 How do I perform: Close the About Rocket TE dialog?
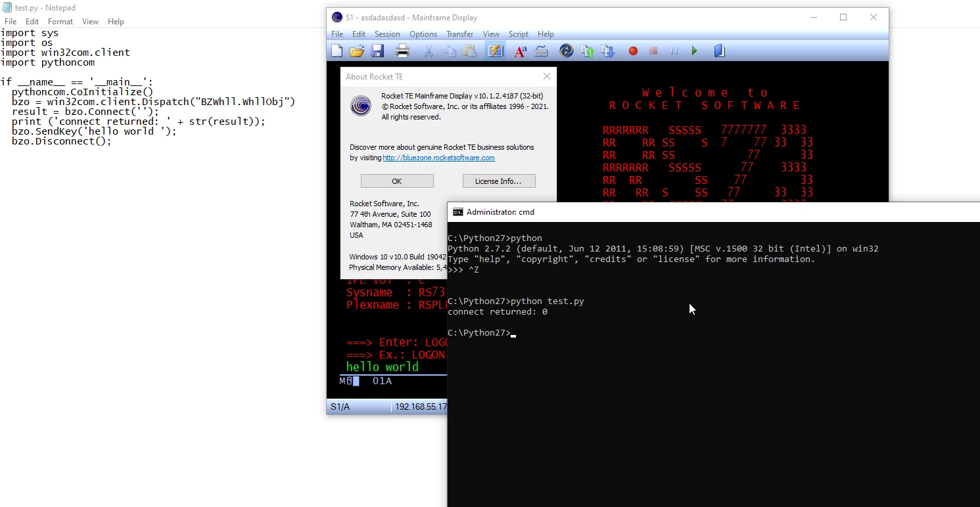tap(546, 76)
